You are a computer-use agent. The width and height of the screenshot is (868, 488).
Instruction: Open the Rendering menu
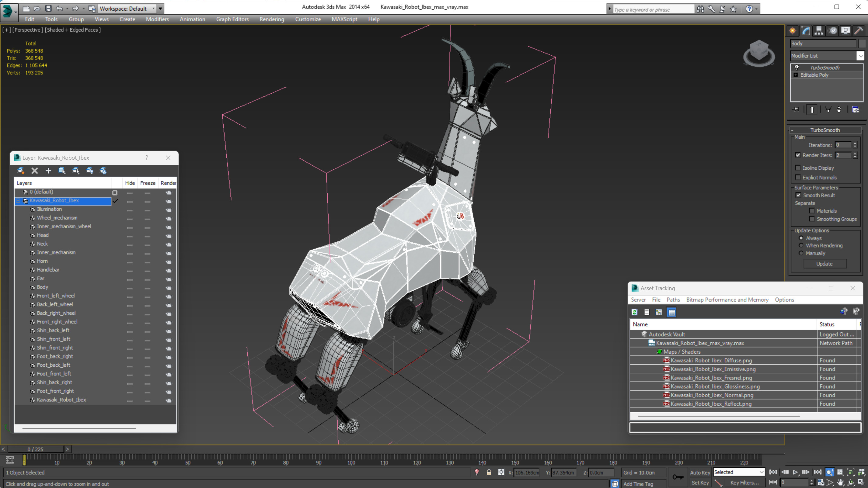(272, 19)
